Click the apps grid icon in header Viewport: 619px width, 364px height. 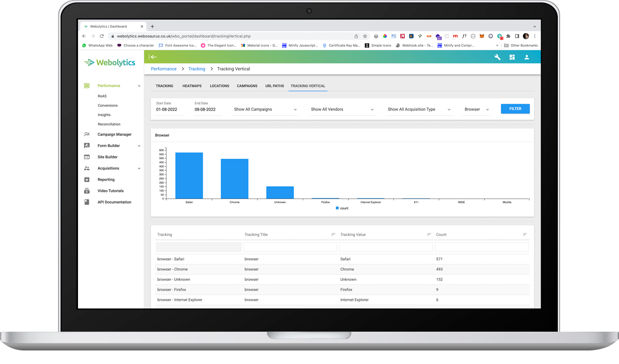pos(512,57)
